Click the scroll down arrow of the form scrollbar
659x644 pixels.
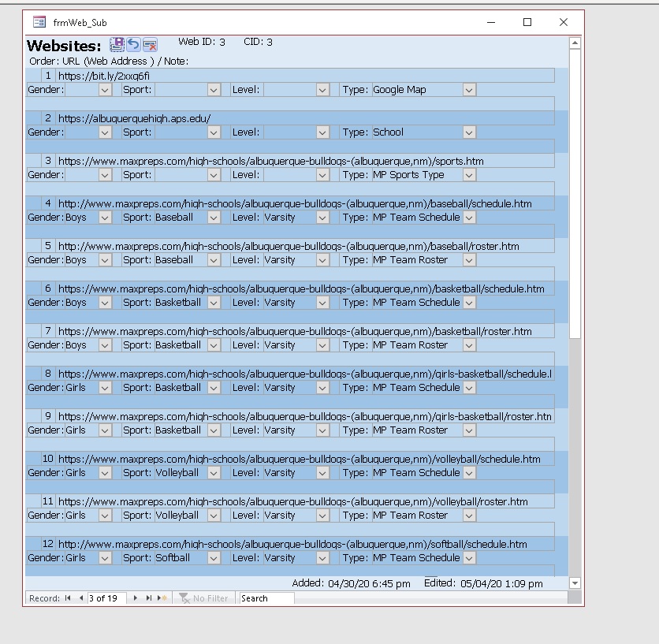575,583
